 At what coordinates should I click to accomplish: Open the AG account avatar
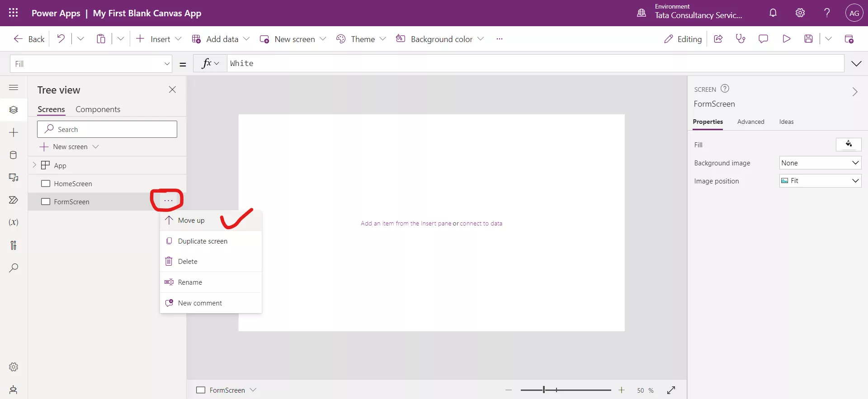tap(854, 13)
